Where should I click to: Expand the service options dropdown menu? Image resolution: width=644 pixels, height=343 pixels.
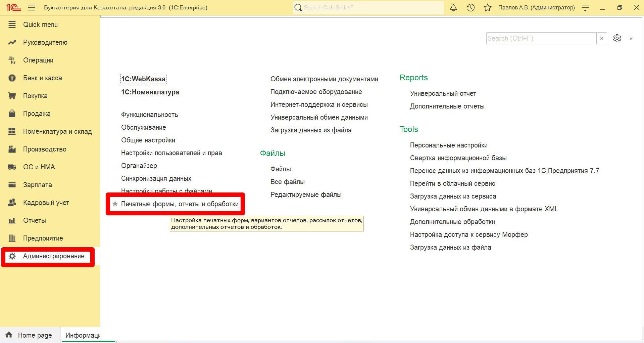(x=585, y=7)
